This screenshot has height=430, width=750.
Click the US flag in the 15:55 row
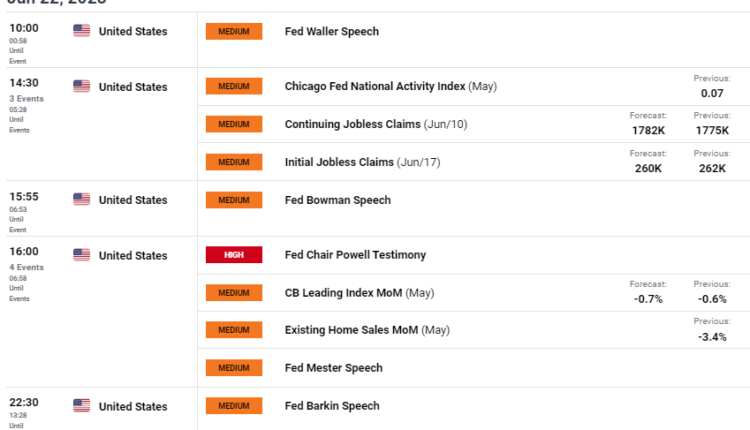coord(82,199)
